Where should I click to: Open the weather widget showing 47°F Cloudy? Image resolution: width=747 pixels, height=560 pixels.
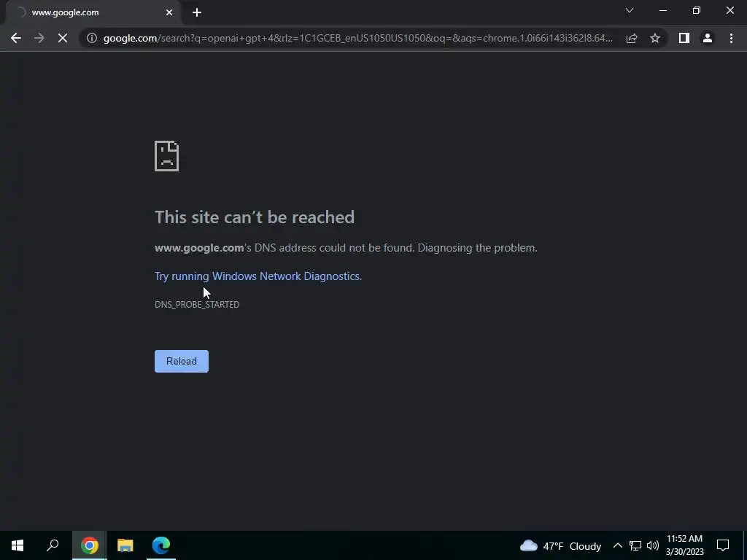click(x=560, y=545)
